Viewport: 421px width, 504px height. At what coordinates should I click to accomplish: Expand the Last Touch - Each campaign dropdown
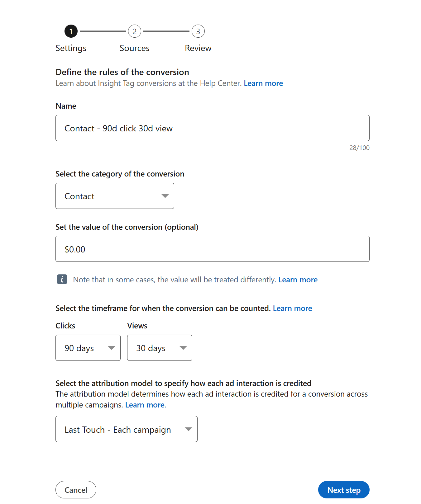127,429
